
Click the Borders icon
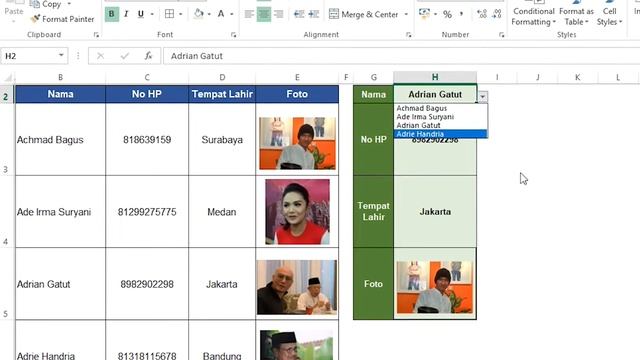(169, 14)
